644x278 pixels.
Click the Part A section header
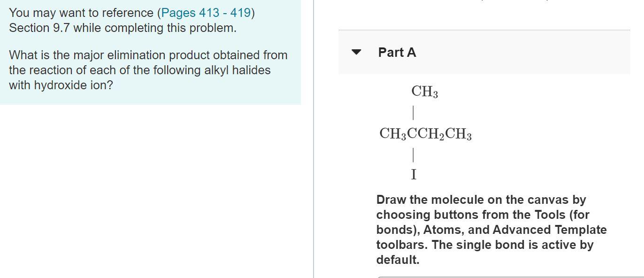[397, 53]
